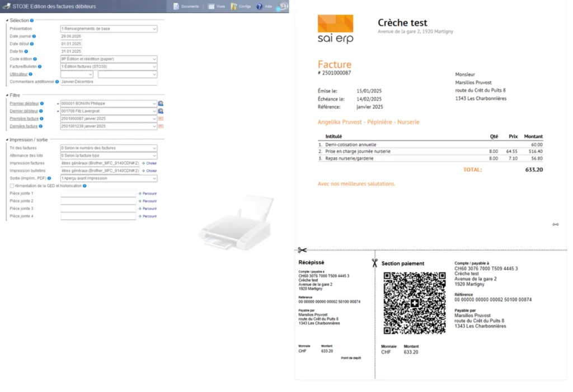The image size is (573, 392).
Task: Collapse the Filtre section
Action: tap(7, 96)
